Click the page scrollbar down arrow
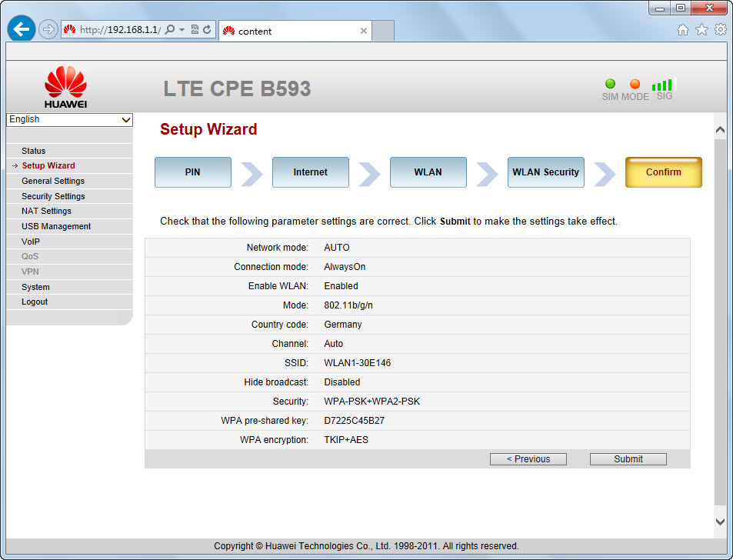This screenshot has width=733, height=560. 720,522
